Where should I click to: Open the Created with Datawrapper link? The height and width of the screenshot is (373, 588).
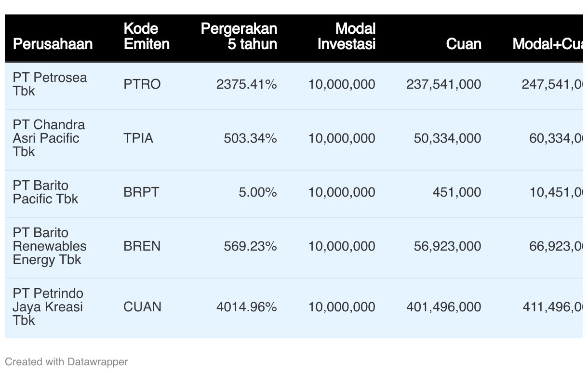(67, 361)
